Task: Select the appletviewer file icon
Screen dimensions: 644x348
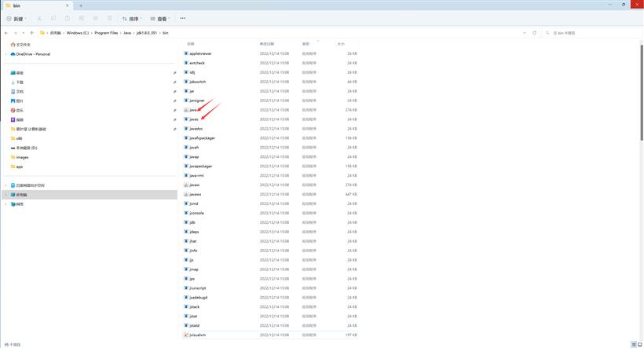Action: 186,54
